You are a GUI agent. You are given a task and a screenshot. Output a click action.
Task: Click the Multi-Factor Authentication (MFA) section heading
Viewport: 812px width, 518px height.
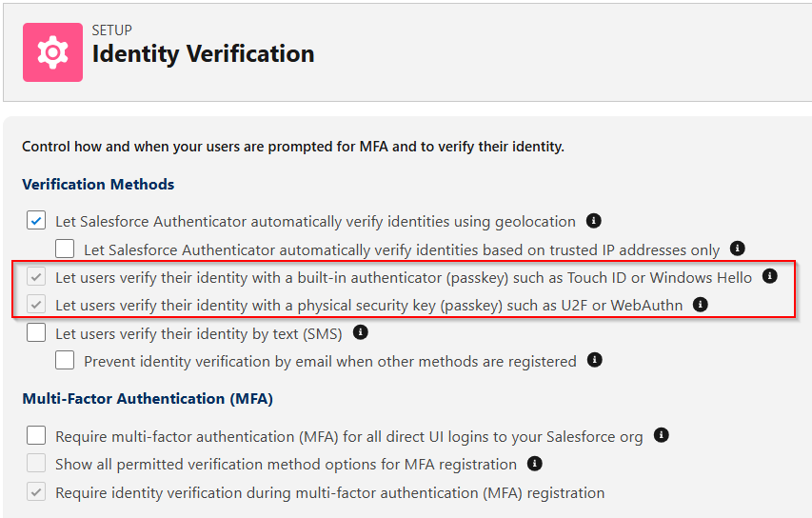(148, 399)
